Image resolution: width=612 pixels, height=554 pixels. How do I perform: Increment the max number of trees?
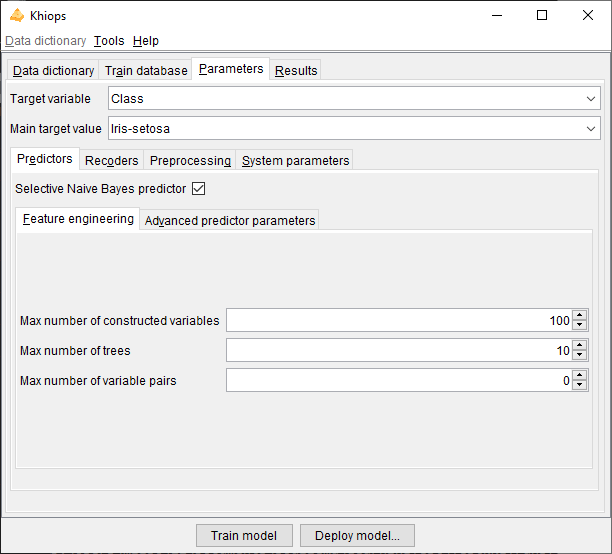(x=580, y=345)
